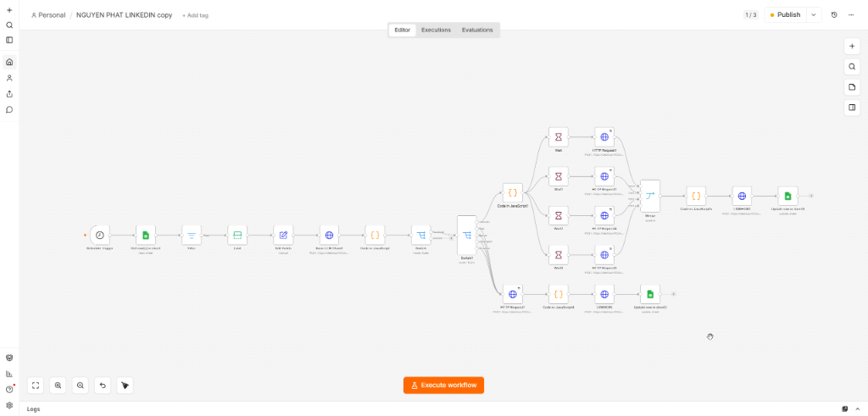Select the Get row(s) in sheet node
The image size is (868, 416).
[x=146, y=235]
